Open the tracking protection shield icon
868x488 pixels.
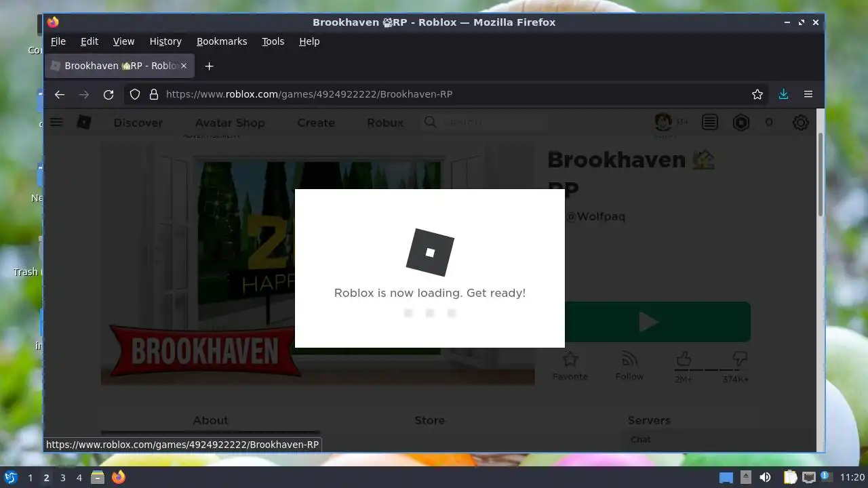click(x=135, y=94)
